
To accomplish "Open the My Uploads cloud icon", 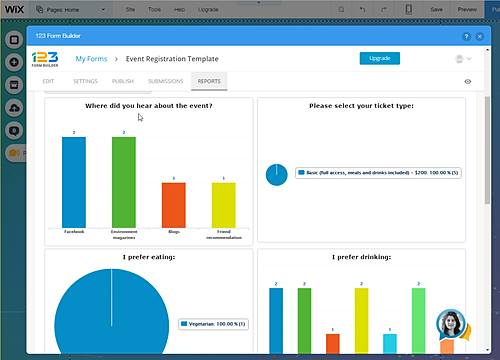I will tap(14, 108).
